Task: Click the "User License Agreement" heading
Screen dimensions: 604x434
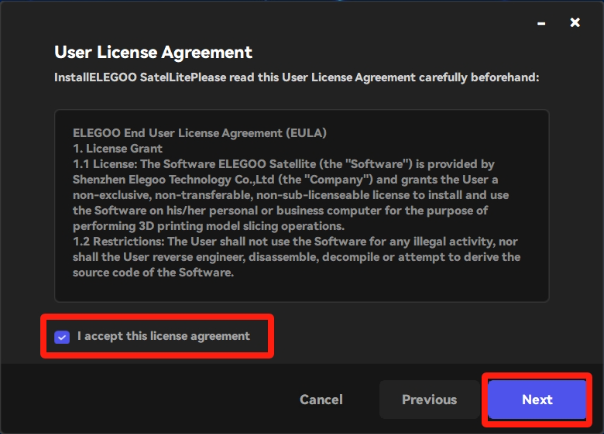Action: point(152,52)
